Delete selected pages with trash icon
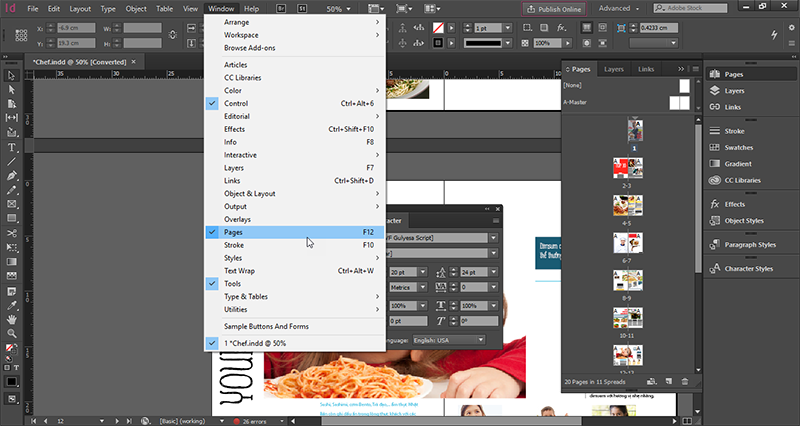Image resolution: width=800 pixels, height=426 pixels. pos(685,382)
